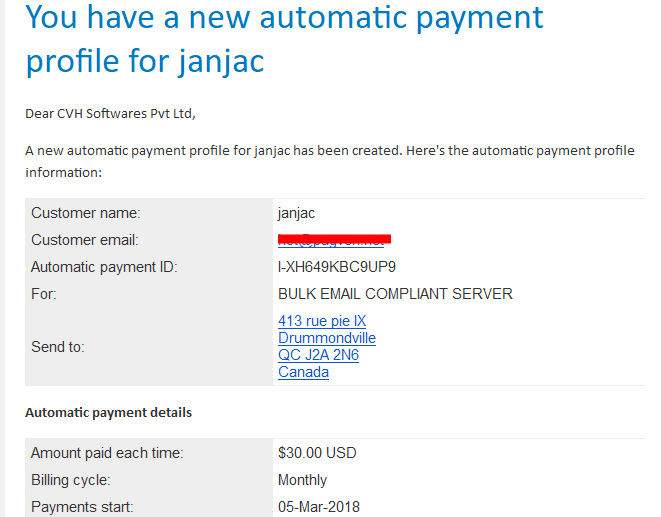
Task: Click the janjac customer name value
Action: tap(296, 213)
